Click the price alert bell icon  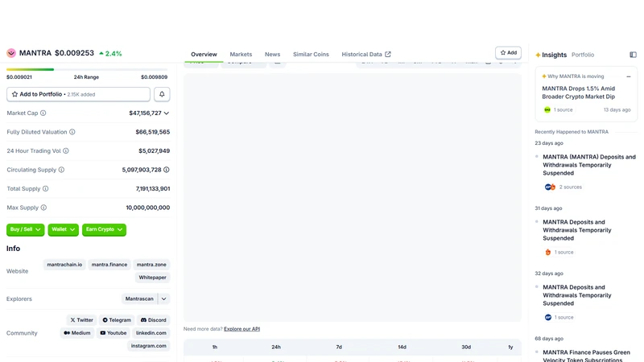[x=162, y=94]
